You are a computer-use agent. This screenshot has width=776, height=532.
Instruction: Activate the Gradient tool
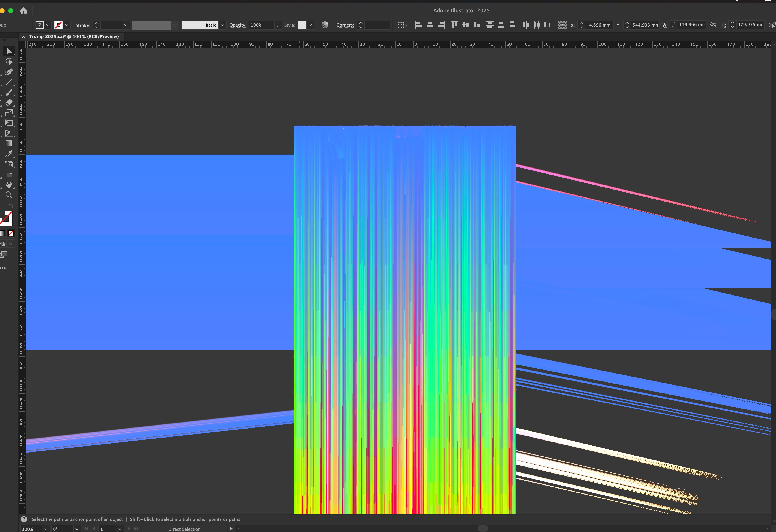tap(9, 144)
